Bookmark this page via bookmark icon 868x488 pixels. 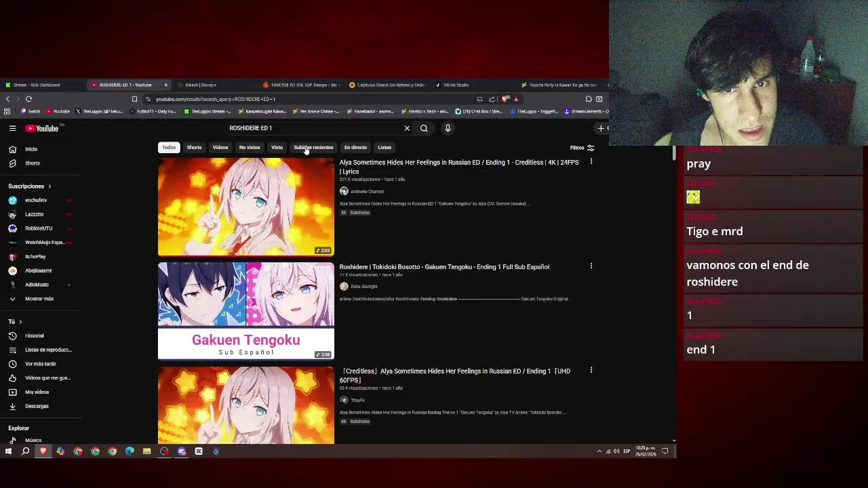pos(134,99)
